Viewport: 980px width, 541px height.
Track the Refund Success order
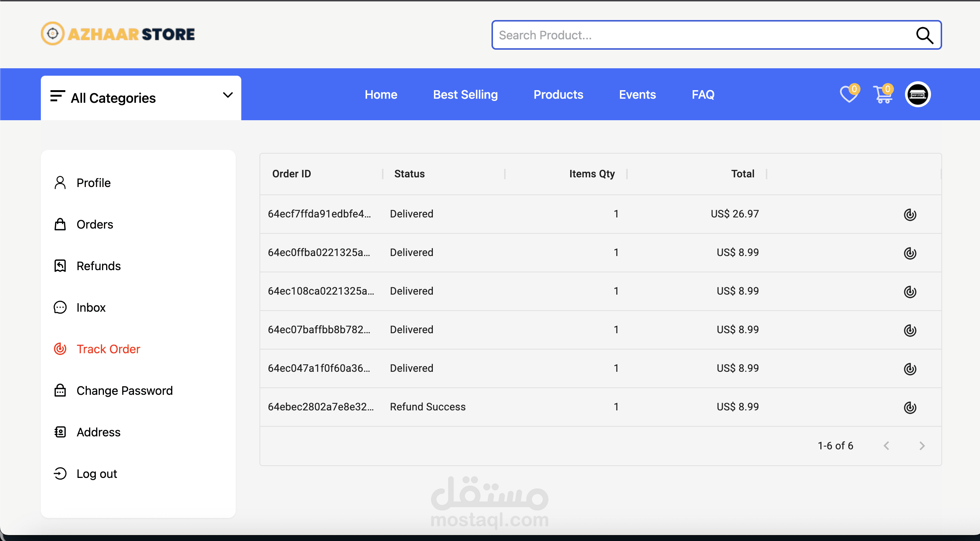909,407
